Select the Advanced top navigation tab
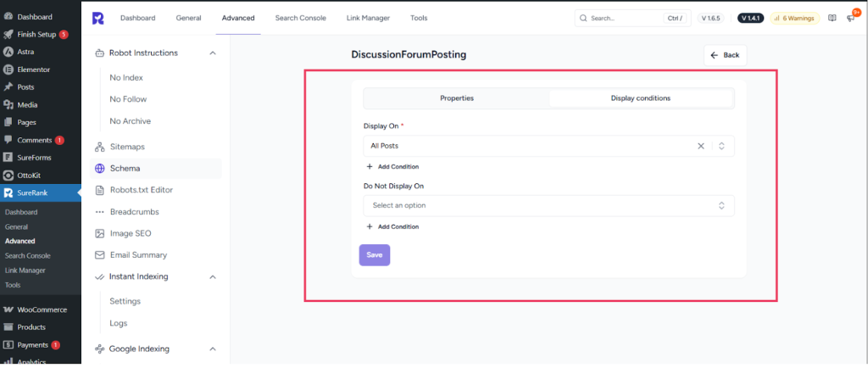The image size is (868, 368). click(x=238, y=19)
